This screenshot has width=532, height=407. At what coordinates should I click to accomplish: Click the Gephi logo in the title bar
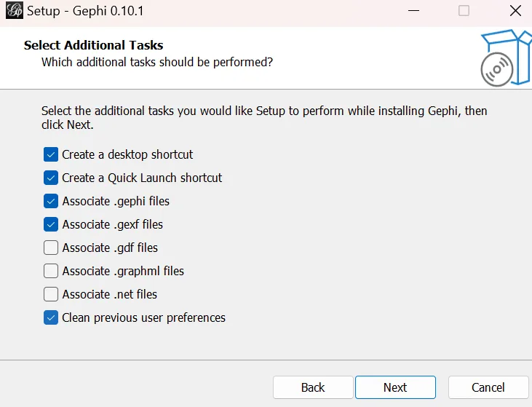(14, 11)
